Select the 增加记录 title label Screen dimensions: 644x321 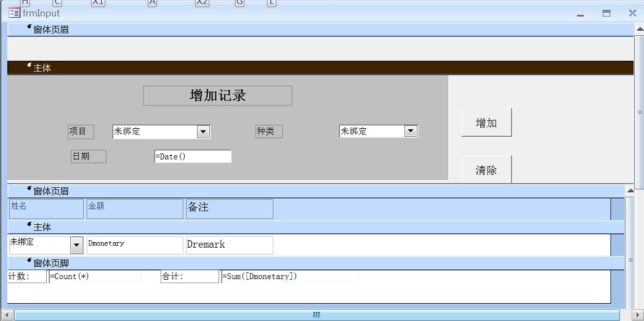(217, 95)
